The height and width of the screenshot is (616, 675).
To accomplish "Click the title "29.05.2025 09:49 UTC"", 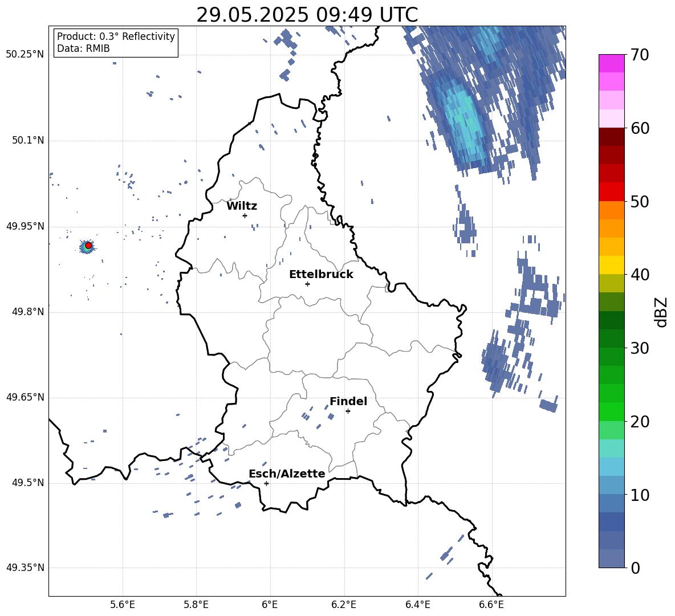I will pos(307,15).
